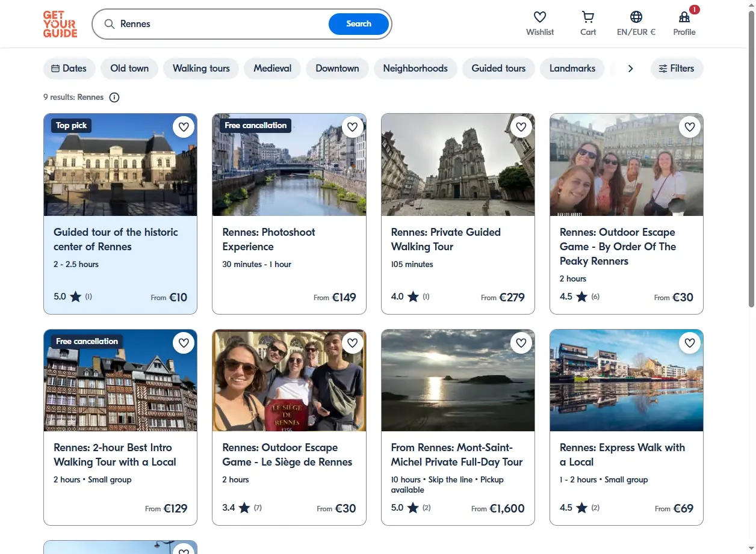Click the 3.4 star rating with 7 reviews
Screen dimensions: 756x554
click(242, 508)
